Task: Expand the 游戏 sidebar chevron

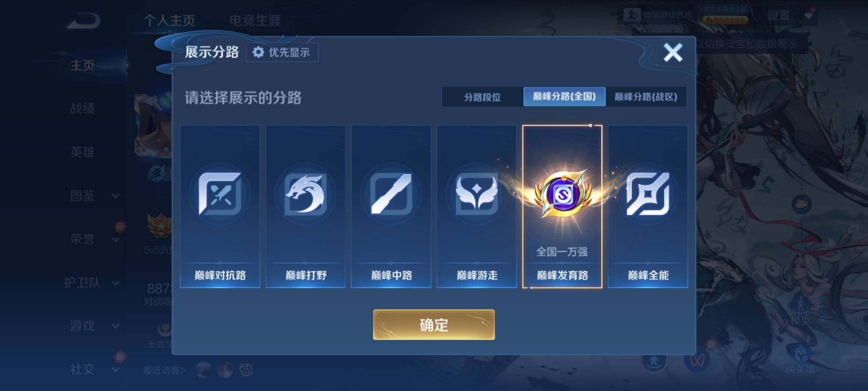Action: coord(116,326)
